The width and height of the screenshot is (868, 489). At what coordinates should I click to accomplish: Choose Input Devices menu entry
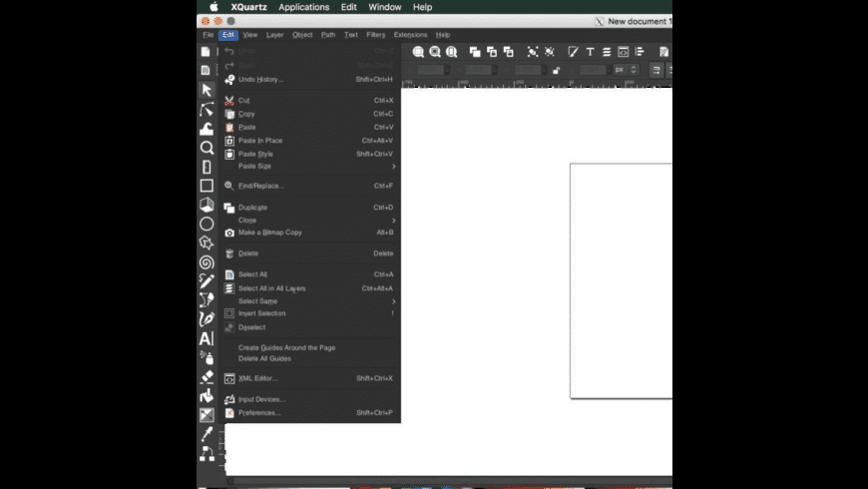(309, 399)
